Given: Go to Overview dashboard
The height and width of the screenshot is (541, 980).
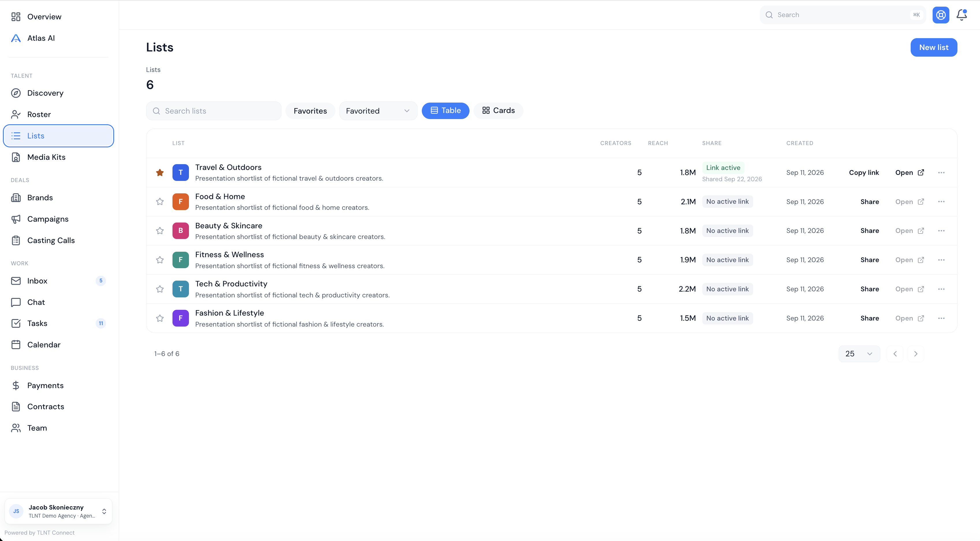Looking at the screenshot, I should click(x=58, y=17).
